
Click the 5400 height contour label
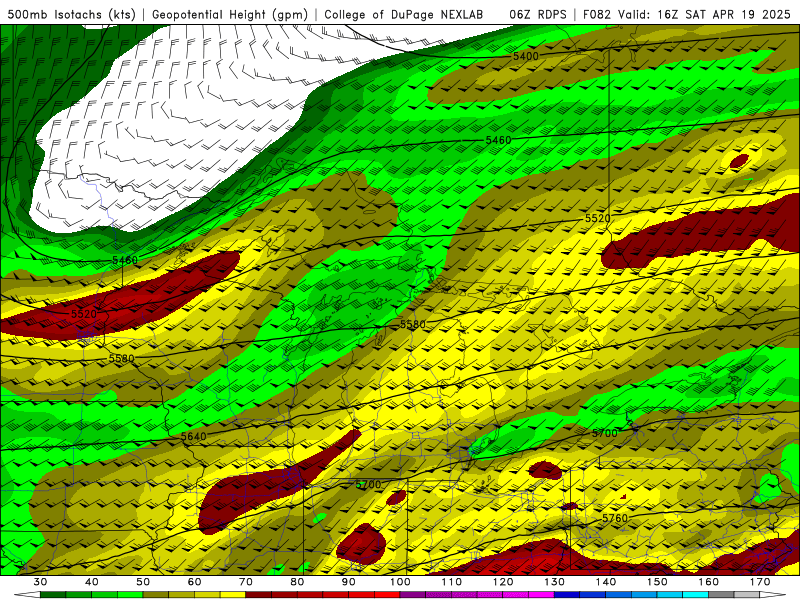(x=526, y=56)
